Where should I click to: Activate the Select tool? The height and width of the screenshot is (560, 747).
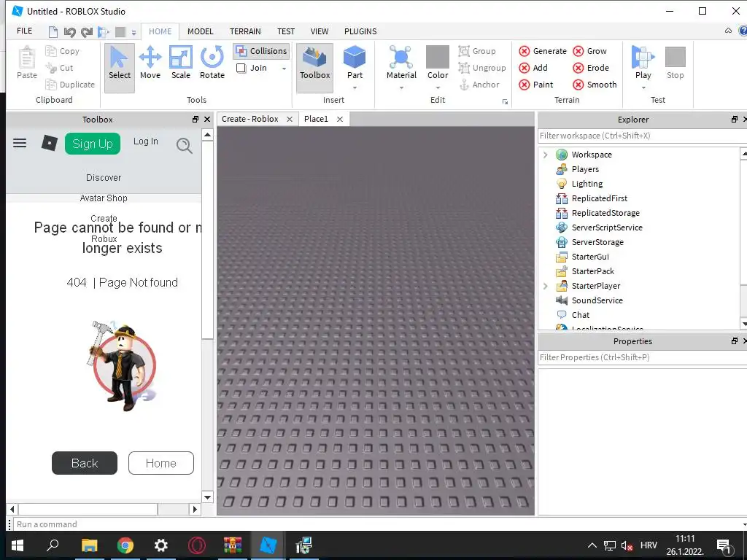coord(119,68)
